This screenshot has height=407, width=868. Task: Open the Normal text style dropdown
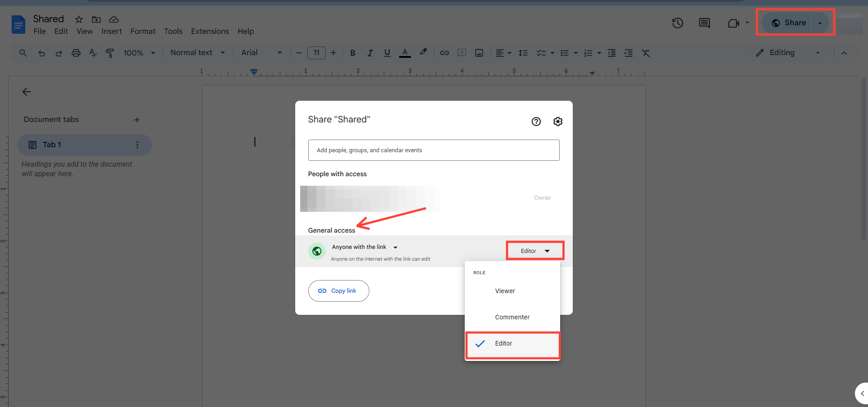[x=198, y=53]
